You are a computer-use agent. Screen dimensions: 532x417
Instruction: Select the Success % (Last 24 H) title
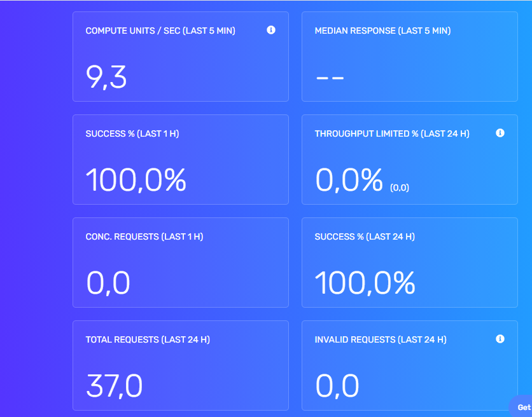pyautogui.click(x=365, y=236)
